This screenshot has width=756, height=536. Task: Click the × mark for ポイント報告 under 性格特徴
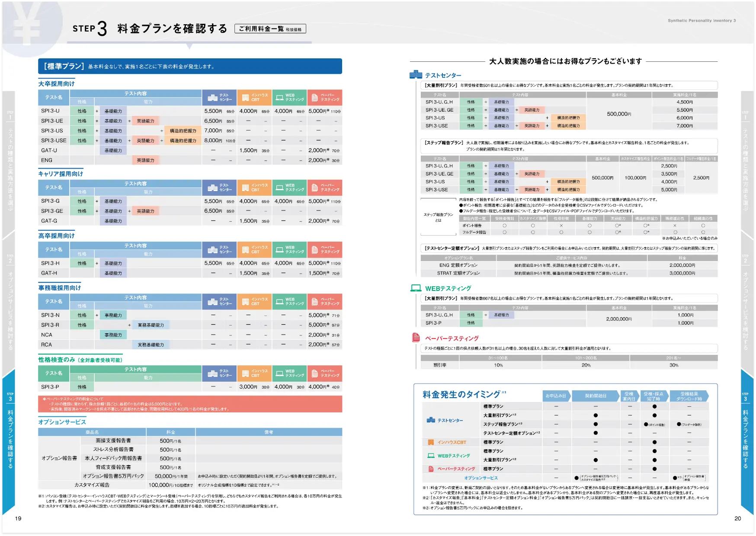pos(561,226)
